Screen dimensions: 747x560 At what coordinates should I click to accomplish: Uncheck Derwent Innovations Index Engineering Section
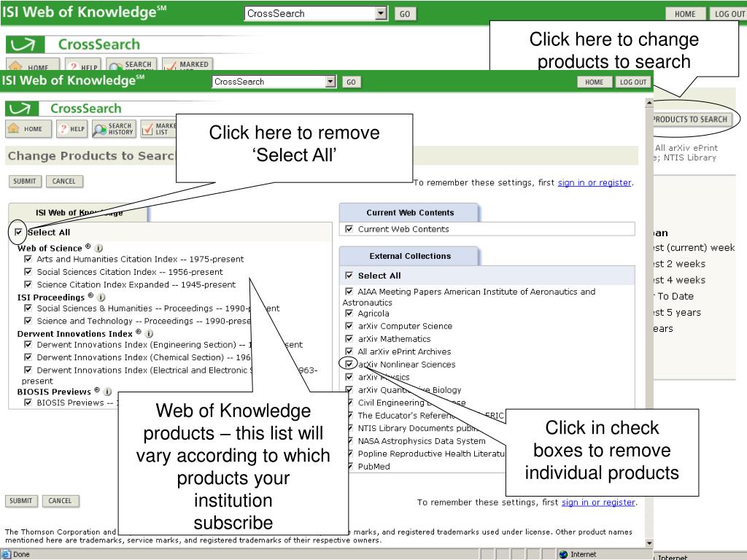28,344
